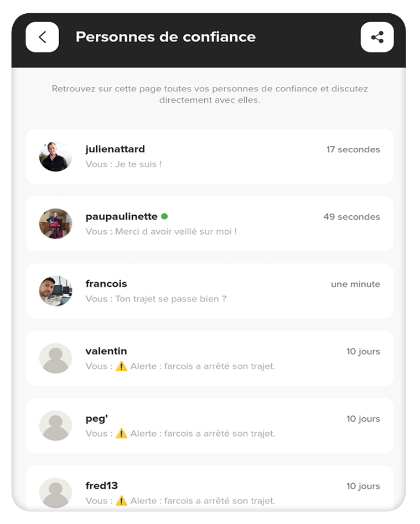Select julienattard's profile photo
The image size is (420, 524).
[x=55, y=157]
